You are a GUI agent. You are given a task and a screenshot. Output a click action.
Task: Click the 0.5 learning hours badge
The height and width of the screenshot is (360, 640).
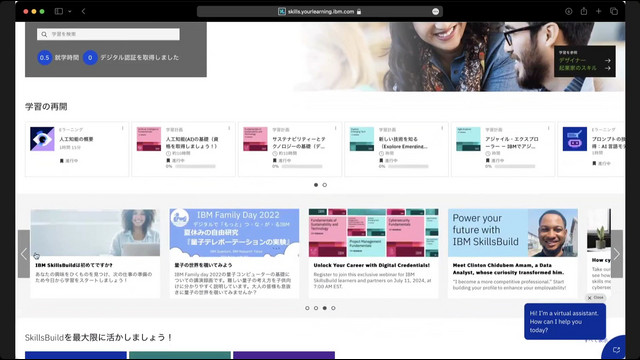click(x=44, y=58)
